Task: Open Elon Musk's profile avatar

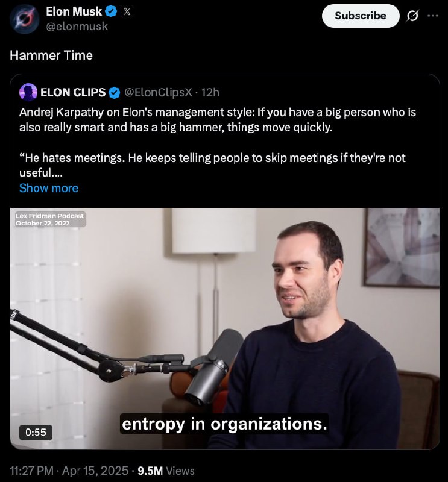Action: pyautogui.click(x=25, y=19)
